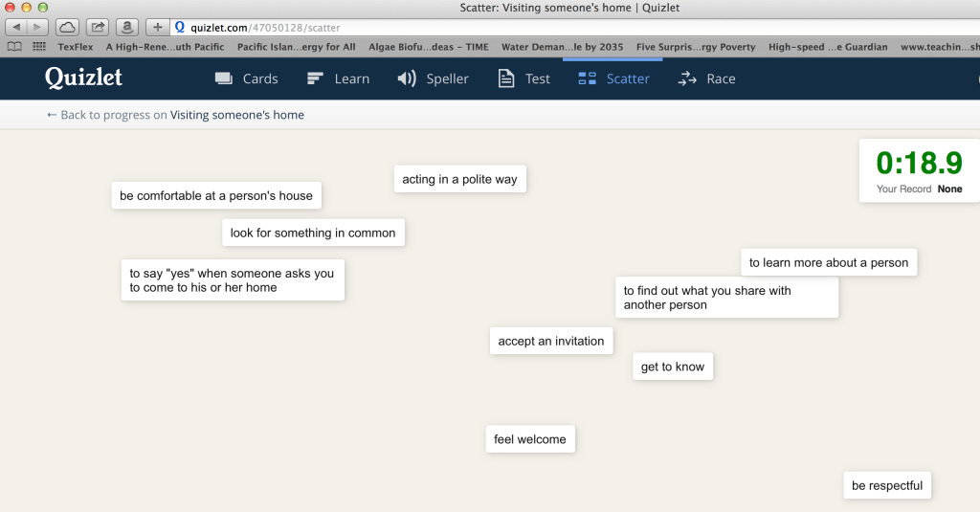The image size is (980, 512).
Task: Click the Safari forward arrow button
Action: pos(37,27)
